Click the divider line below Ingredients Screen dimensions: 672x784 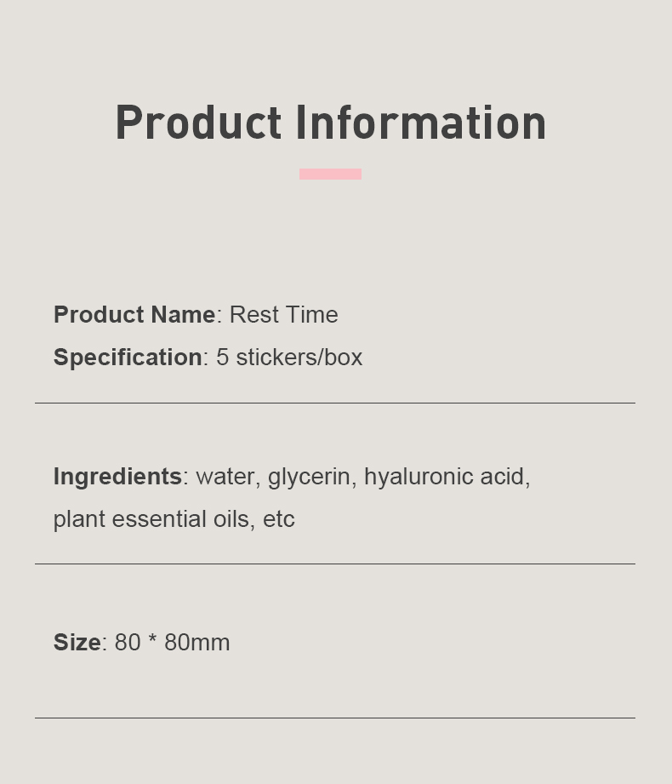(334, 564)
